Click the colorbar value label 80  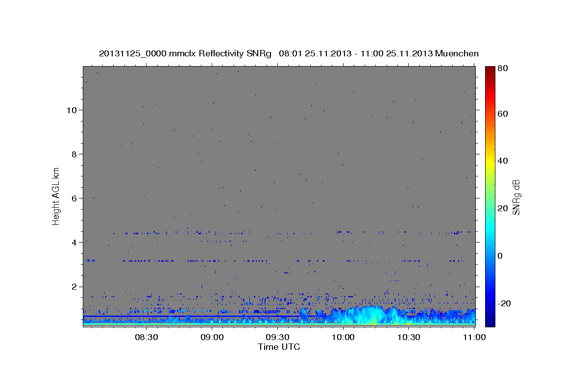point(504,68)
